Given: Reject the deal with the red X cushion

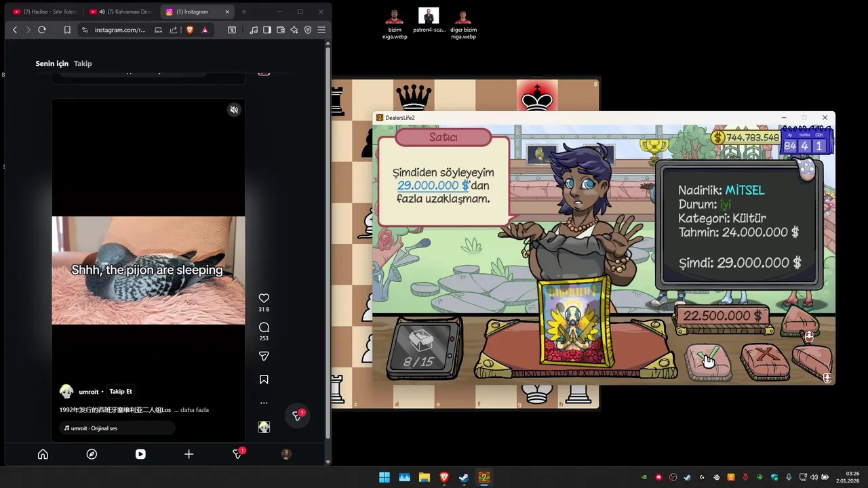Looking at the screenshot, I should [766, 361].
